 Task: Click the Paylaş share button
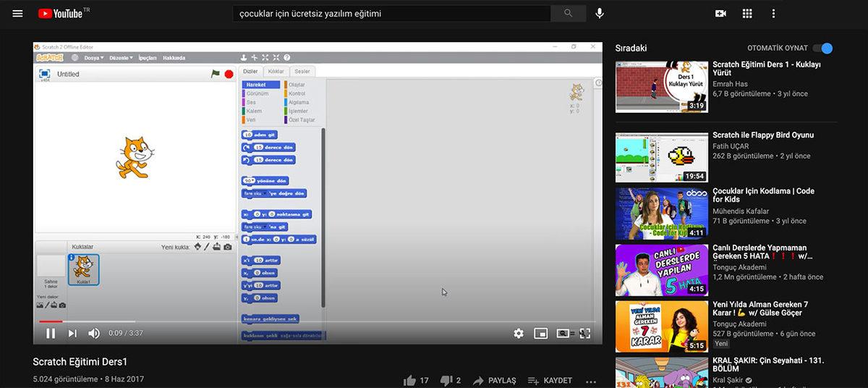click(494, 380)
